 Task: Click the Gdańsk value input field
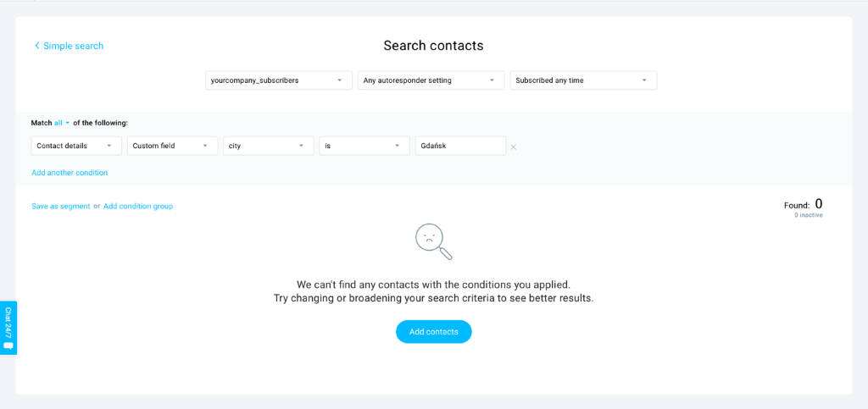coord(460,146)
